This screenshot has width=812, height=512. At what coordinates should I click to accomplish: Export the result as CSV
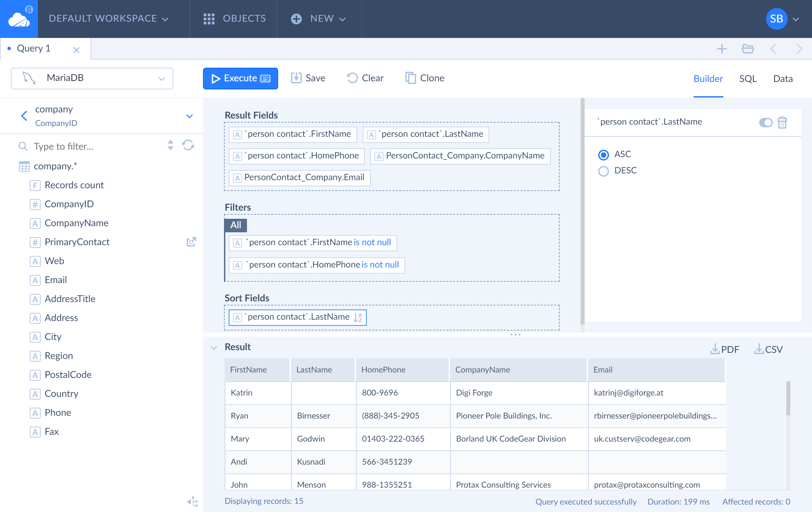point(769,349)
